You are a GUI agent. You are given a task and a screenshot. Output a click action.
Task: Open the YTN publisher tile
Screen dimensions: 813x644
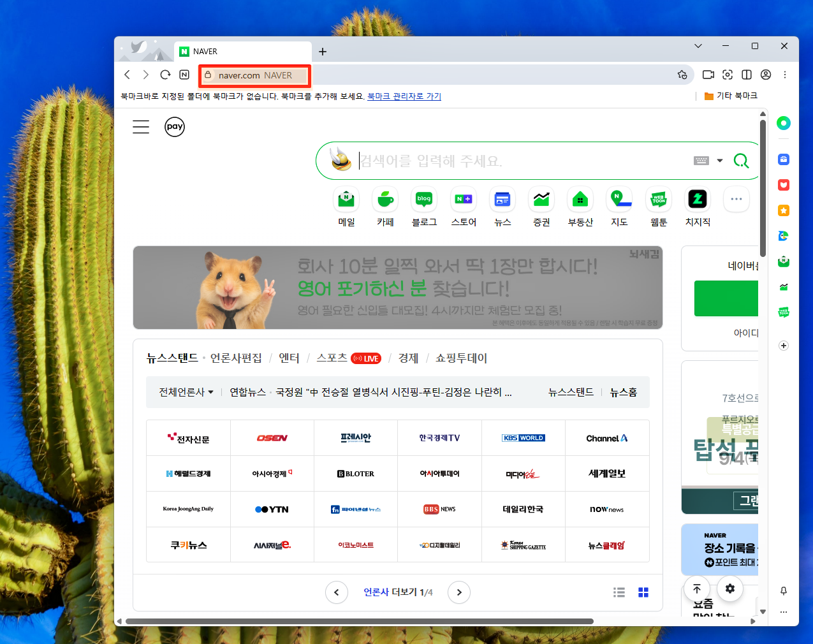(272, 509)
